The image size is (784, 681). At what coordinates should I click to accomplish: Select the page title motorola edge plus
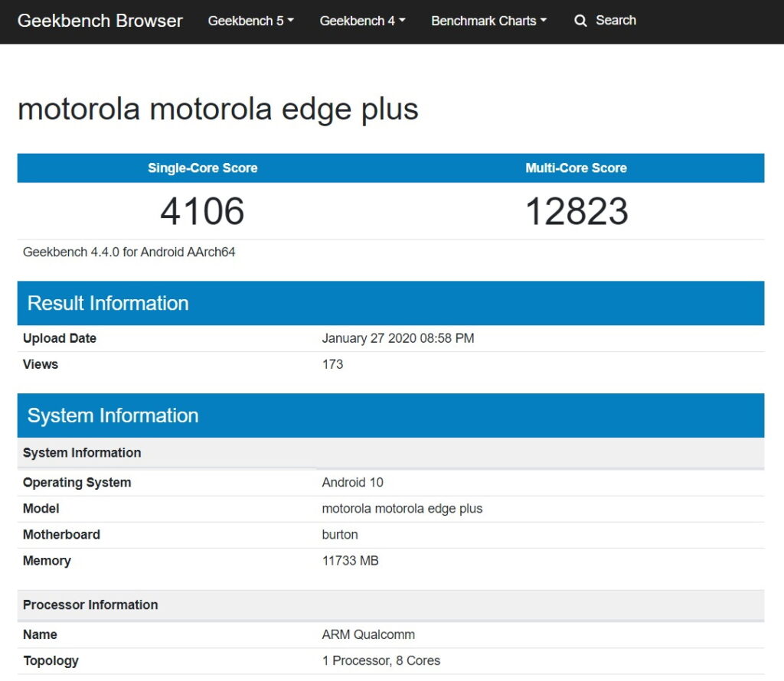[218, 109]
